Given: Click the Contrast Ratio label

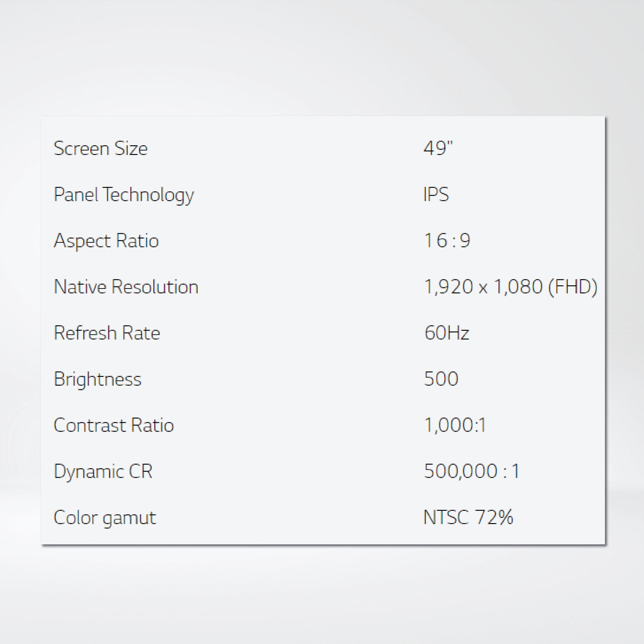Looking at the screenshot, I should pos(114,425).
